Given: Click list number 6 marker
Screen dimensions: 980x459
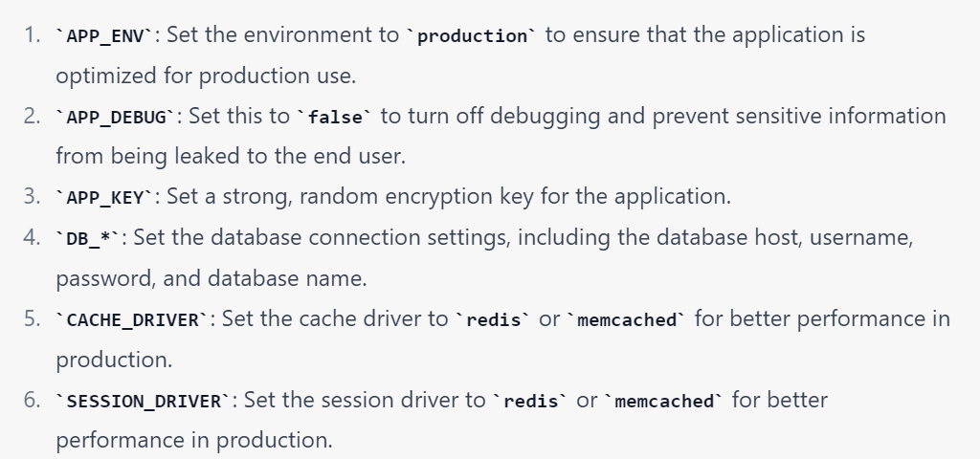Looking at the screenshot, I should point(33,400).
